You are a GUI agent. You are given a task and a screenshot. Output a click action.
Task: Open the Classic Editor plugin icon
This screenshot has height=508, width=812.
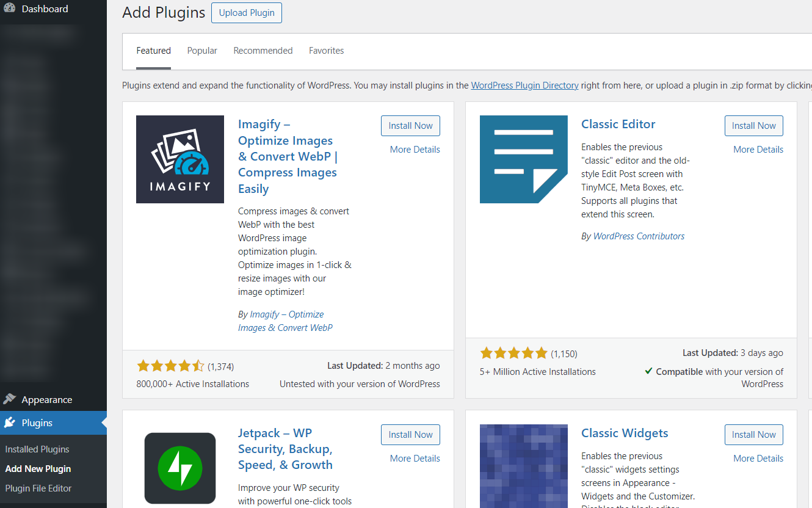(x=524, y=159)
